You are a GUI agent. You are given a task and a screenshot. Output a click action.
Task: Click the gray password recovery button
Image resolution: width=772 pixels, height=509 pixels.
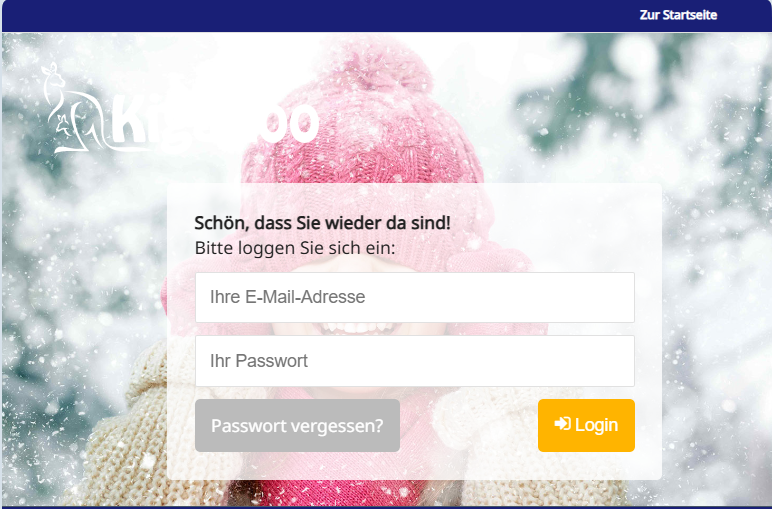[x=297, y=425]
